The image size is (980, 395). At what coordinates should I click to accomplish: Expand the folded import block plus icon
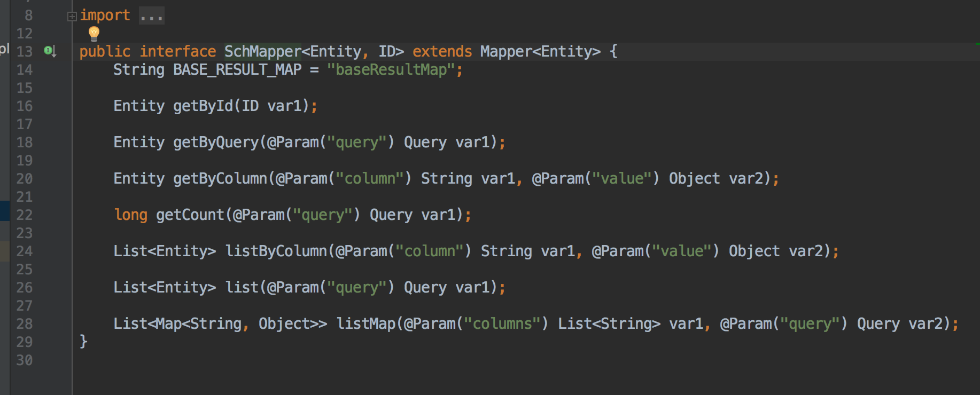pyautogui.click(x=72, y=17)
